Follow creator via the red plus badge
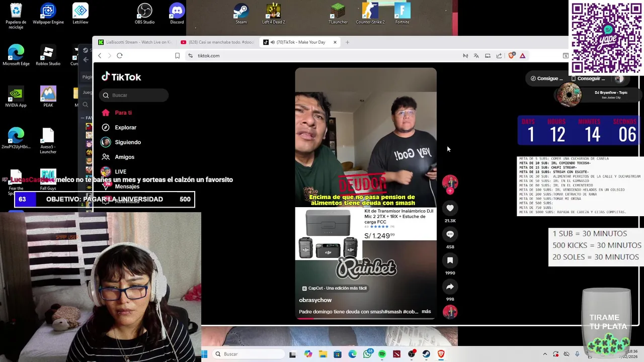Screen dimensions: 644x362 click(x=450, y=191)
